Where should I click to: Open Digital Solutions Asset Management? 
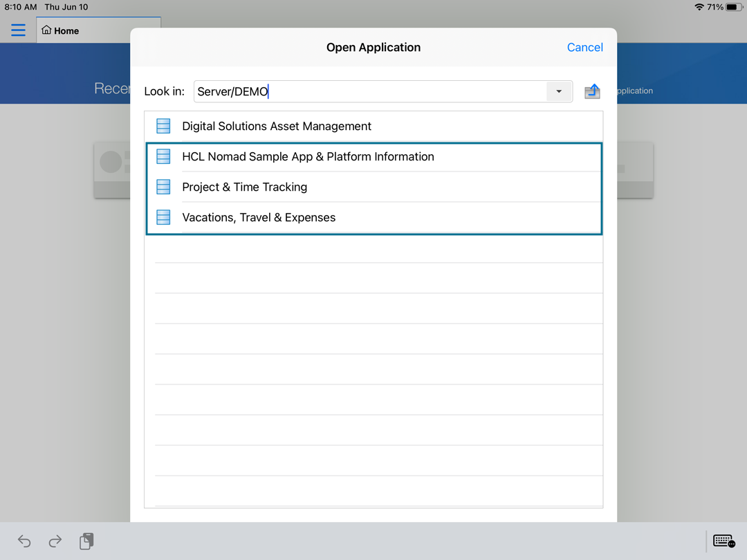374,127
